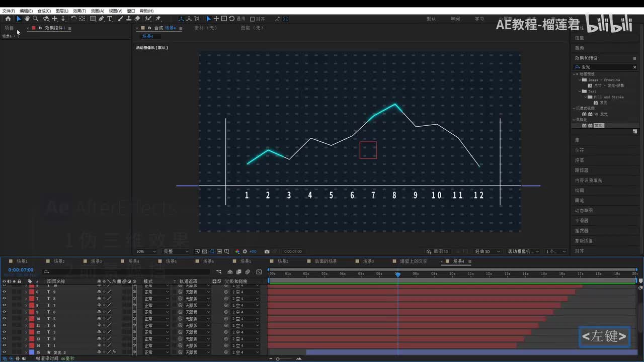Select the Eraser tool
Screen dimensions: 644x362
(137, 19)
